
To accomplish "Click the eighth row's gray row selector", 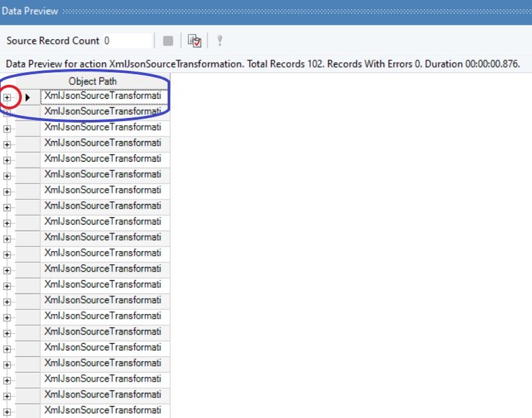I will [x=27, y=207].
